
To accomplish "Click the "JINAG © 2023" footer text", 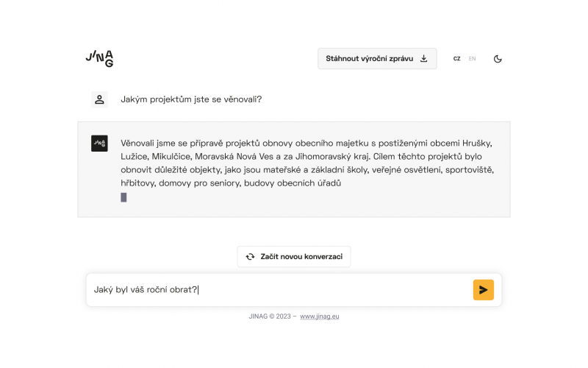I will pyautogui.click(x=270, y=316).
